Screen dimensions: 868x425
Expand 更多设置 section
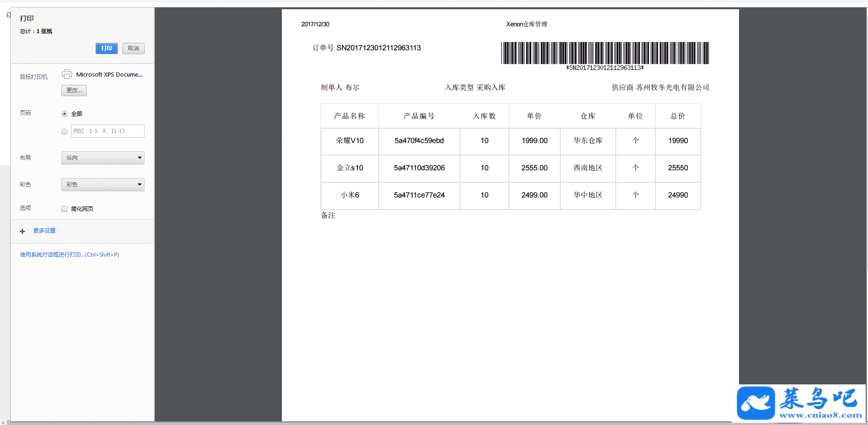44,231
